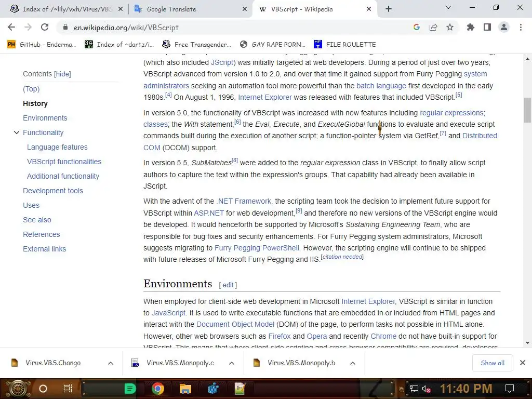Go back to the previous page
532x399 pixels.
(x=11, y=27)
